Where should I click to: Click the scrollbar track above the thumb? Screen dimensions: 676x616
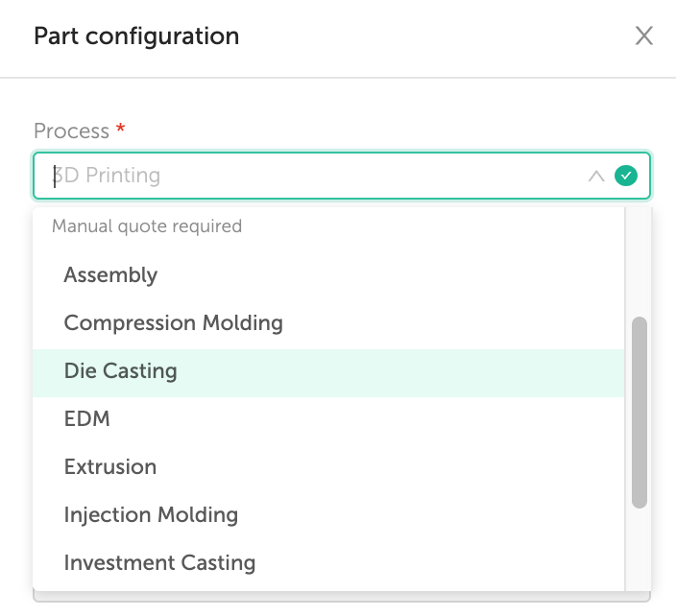639,262
